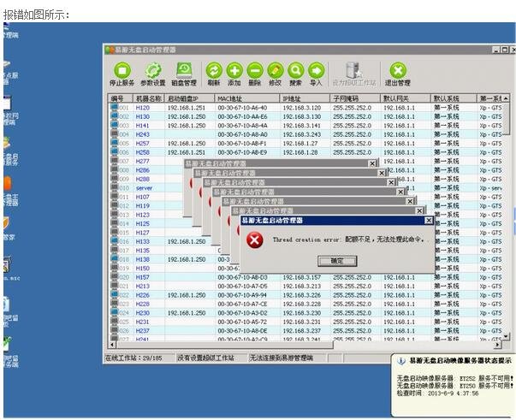
Task: Click the 添加 add workstation icon
Action: pyautogui.click(x=234, y=71)
